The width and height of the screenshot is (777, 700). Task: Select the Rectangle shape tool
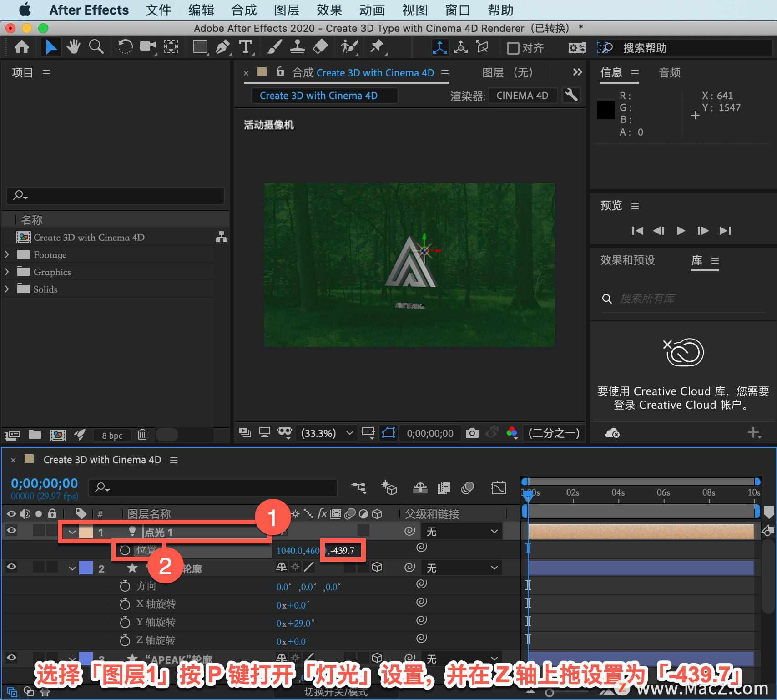(200, 47)
